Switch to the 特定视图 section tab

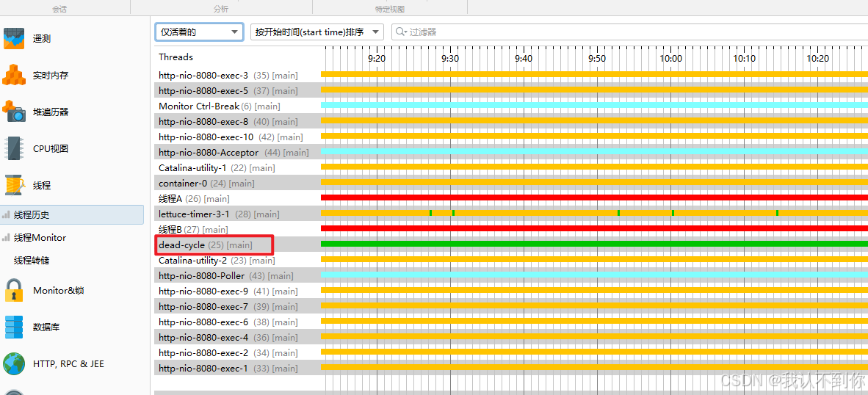click(390, 10)
